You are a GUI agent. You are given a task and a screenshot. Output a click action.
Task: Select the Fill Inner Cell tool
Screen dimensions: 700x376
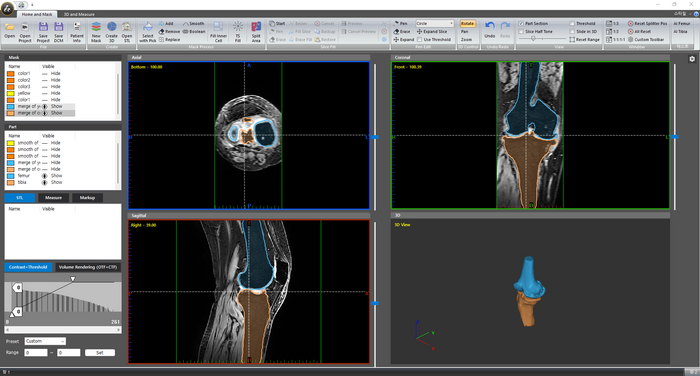click(x=218, y=32)
